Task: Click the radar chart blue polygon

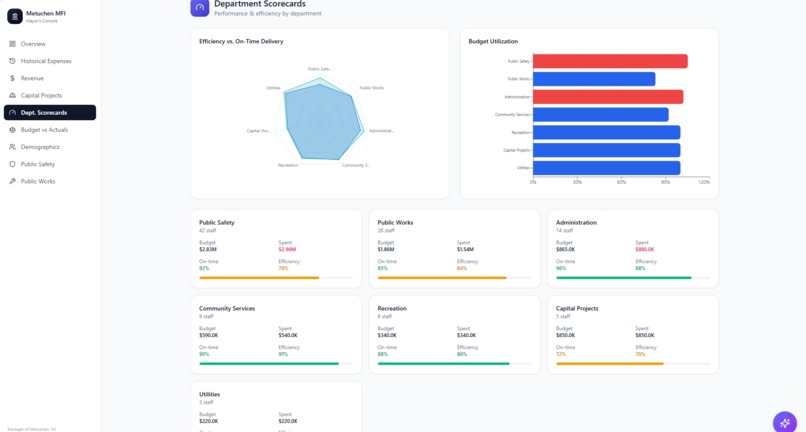Action: click(x=321, y=123)
